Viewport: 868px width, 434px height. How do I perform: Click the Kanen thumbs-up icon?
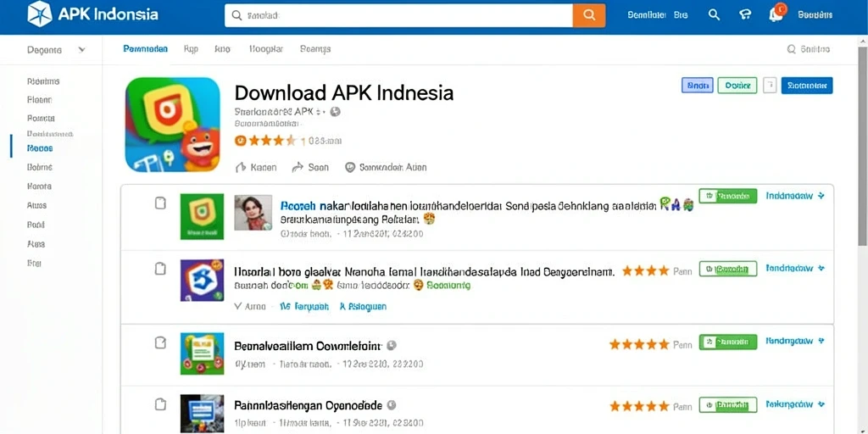pyautogui.click(x=240, y=167)
